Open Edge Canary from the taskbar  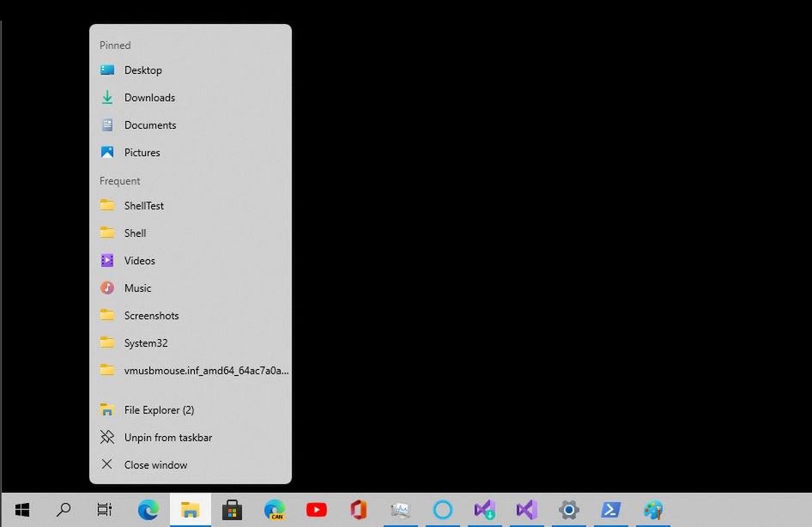[275, 509]
